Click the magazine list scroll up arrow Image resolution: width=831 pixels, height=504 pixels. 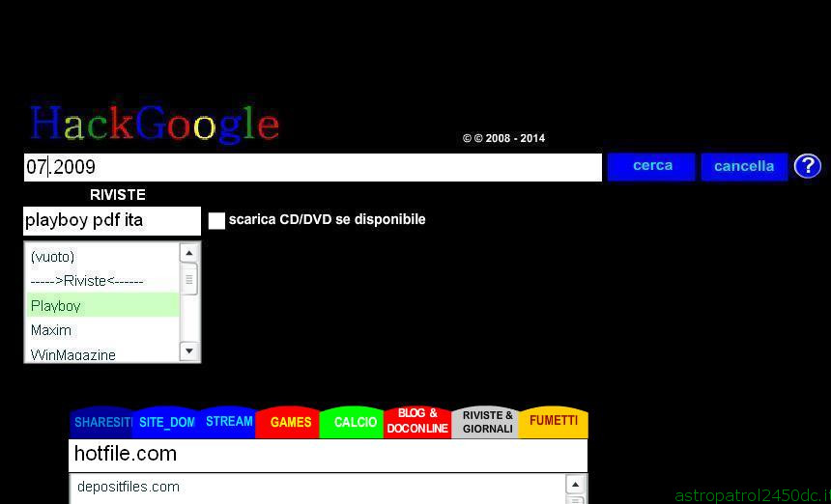point(189,253)
